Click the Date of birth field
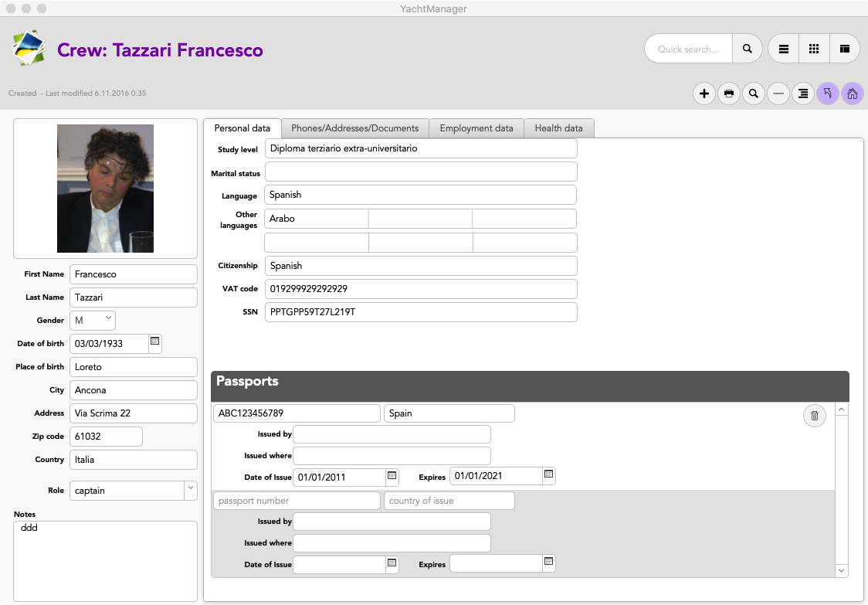The height and width of the screenshot is (605, 868). click(109, 344)
